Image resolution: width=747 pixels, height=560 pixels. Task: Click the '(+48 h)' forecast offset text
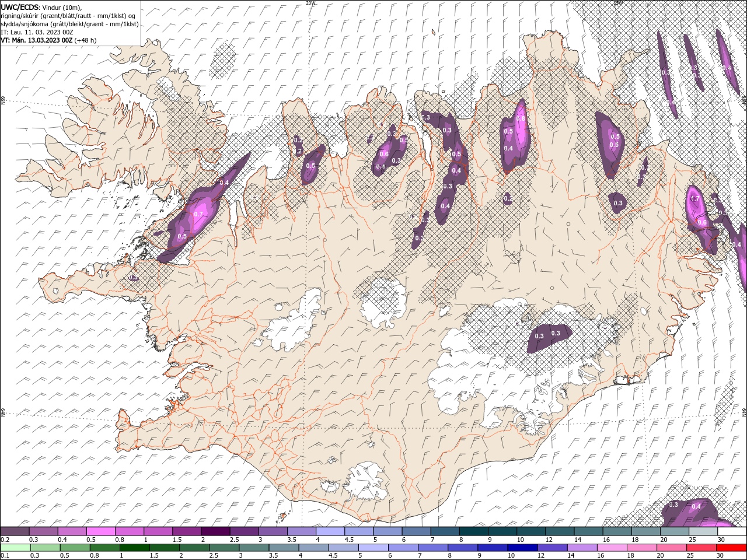tap(86, 40)
